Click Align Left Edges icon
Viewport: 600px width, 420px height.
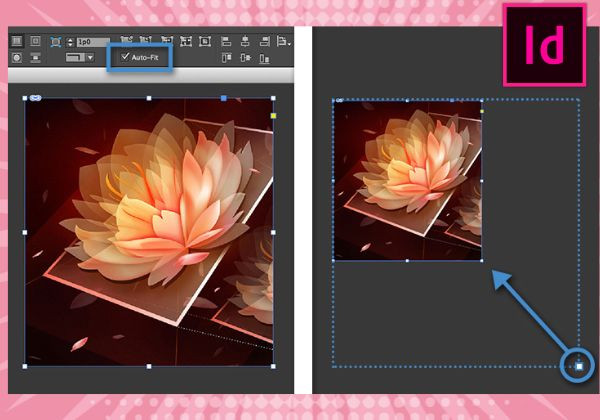click(x=226, y=41)
